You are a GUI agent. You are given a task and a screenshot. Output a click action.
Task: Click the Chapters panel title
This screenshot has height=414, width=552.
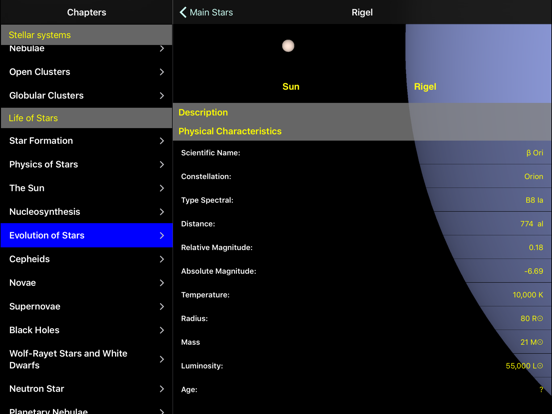87,12
